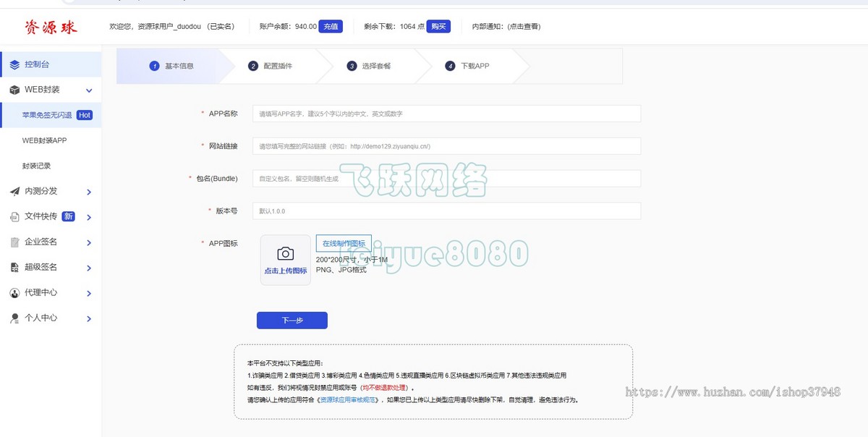Image resolution: width=868 pixels, height=437 pixels.
Task: Click the 账户余额: 940.00 text
Action: coord(288,27)
